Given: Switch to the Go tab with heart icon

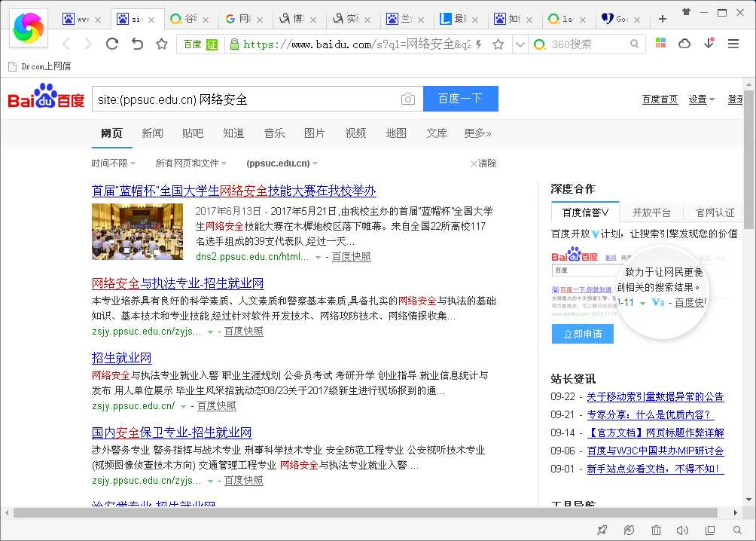Looking at the screenshot, I should point(621,19).
